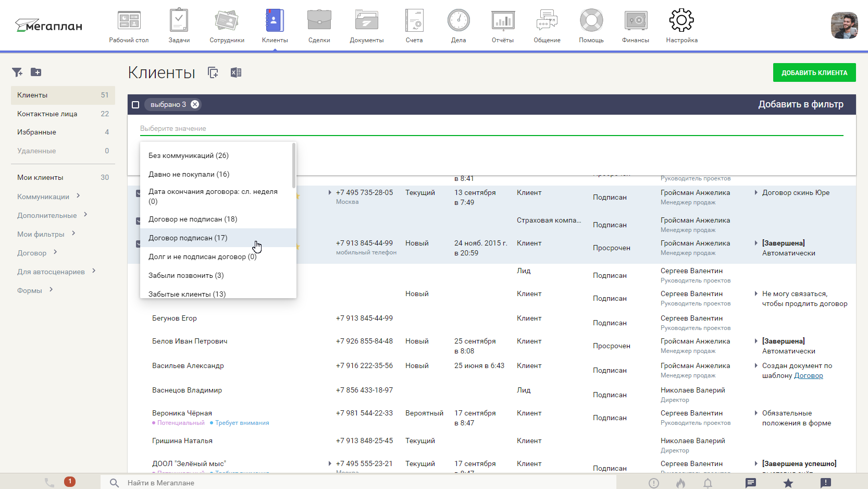The height and width of the screenshot is (489, 868).
Task: Click the Найти в Мегаплане search field
Action: [358, 483]
